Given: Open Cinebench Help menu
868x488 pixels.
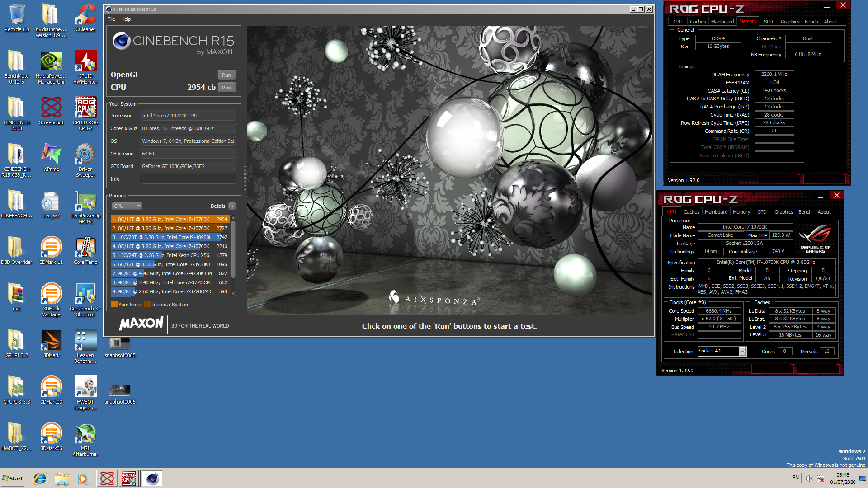Looking at the screenshot, I should click(126, 19).
